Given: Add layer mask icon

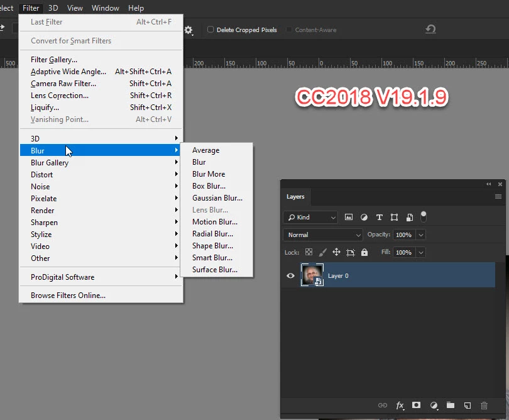Looking at the screenshot, I should click(x=416, y=405).
